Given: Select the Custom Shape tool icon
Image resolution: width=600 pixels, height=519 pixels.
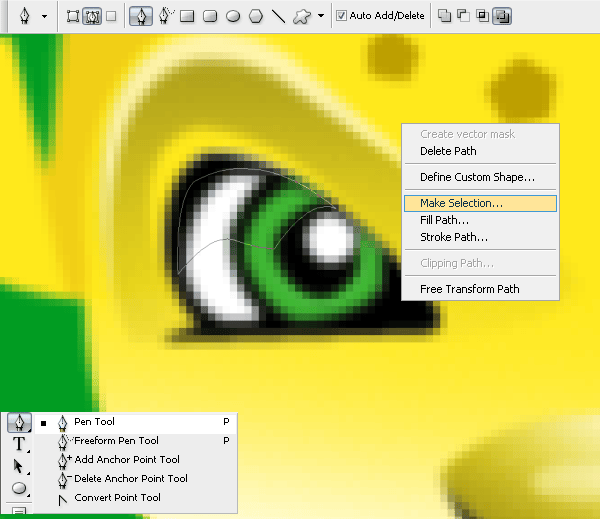Looking at the screenshot, I should pos(301,16).
